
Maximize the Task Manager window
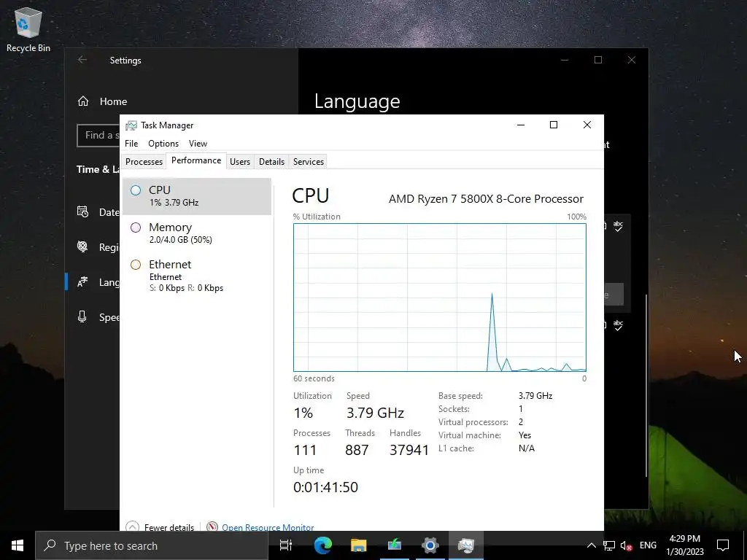pyautogui.click(x=554, y=125)
